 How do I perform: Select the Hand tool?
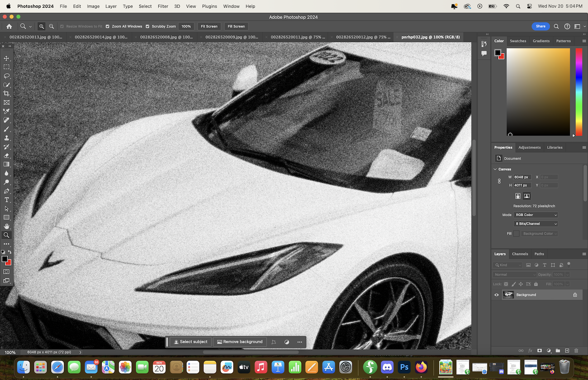(6, 226)
